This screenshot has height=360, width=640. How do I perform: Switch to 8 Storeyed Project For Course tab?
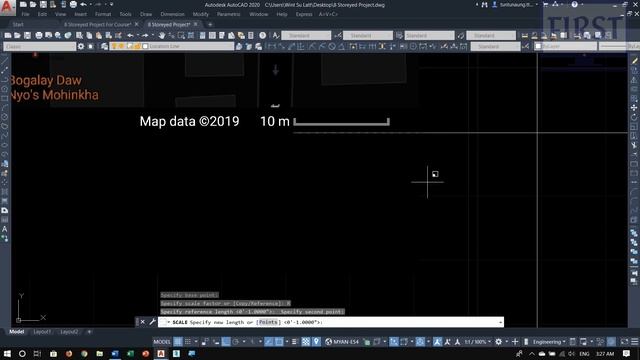[97, 24]
